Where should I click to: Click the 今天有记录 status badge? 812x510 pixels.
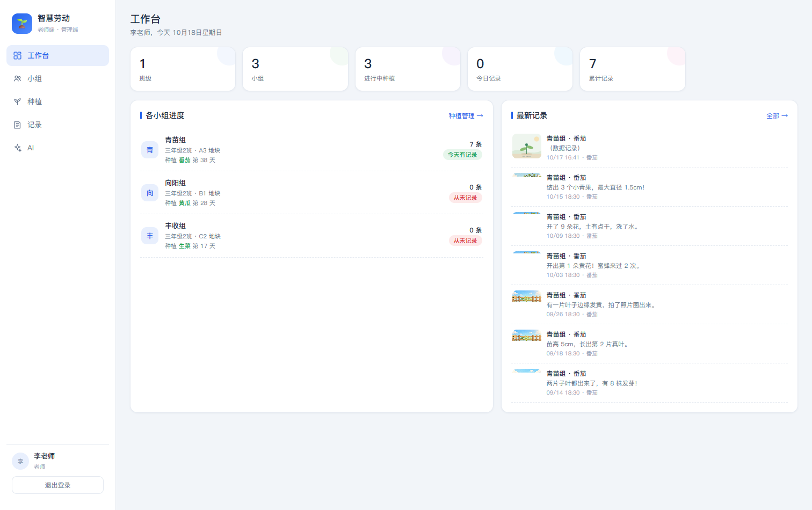point(462,155)
